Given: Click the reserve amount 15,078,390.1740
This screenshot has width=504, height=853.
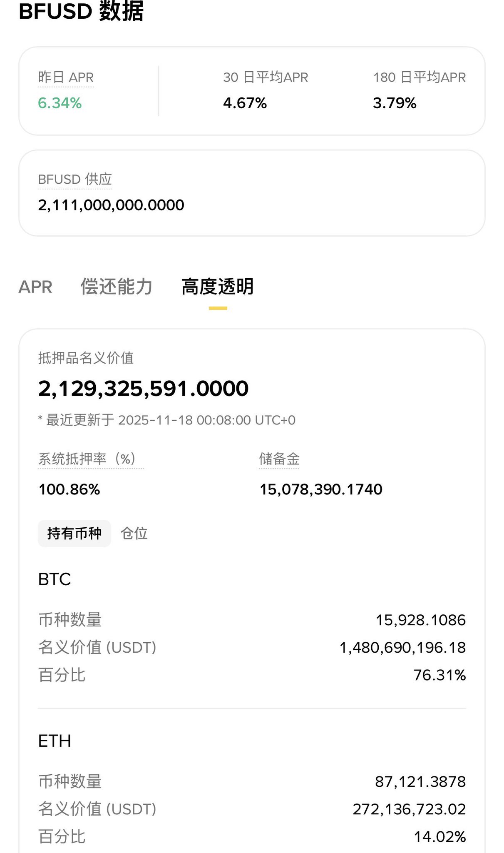Looking at the screenshot, I should (x=320, y=489).
